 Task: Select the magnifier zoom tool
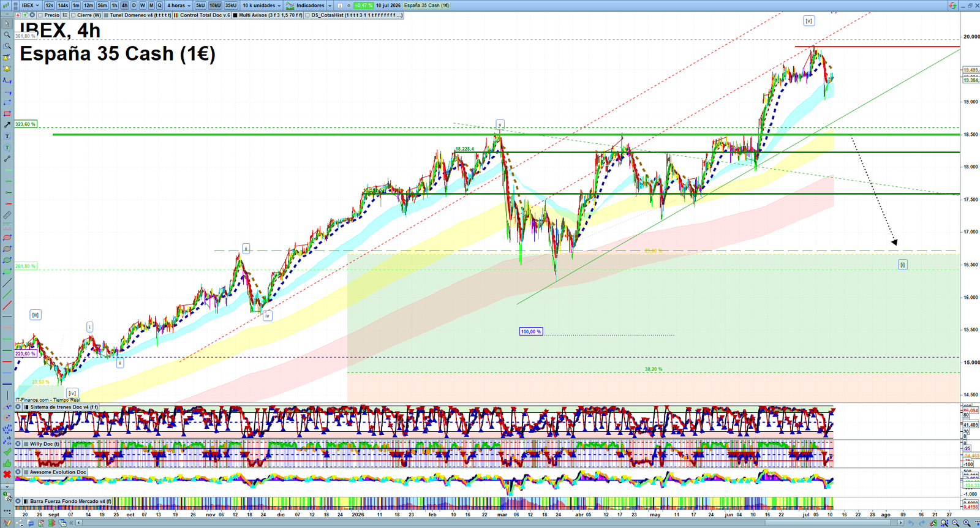click(x=7, y=35)
